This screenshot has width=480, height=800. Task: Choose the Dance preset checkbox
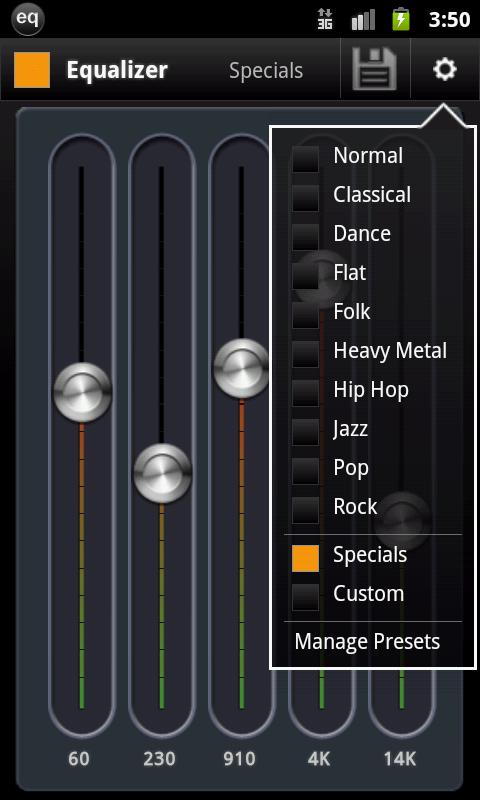[x=306, y=236]
